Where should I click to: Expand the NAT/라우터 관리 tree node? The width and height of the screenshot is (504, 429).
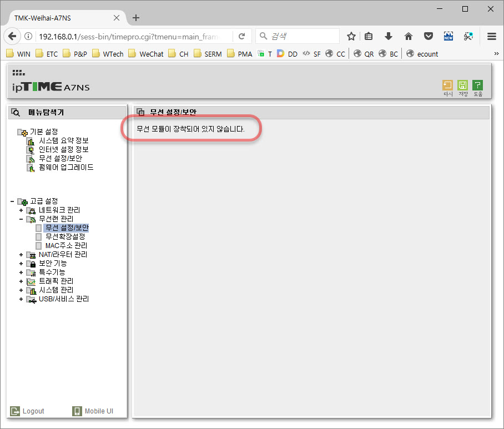coord(21,255)
